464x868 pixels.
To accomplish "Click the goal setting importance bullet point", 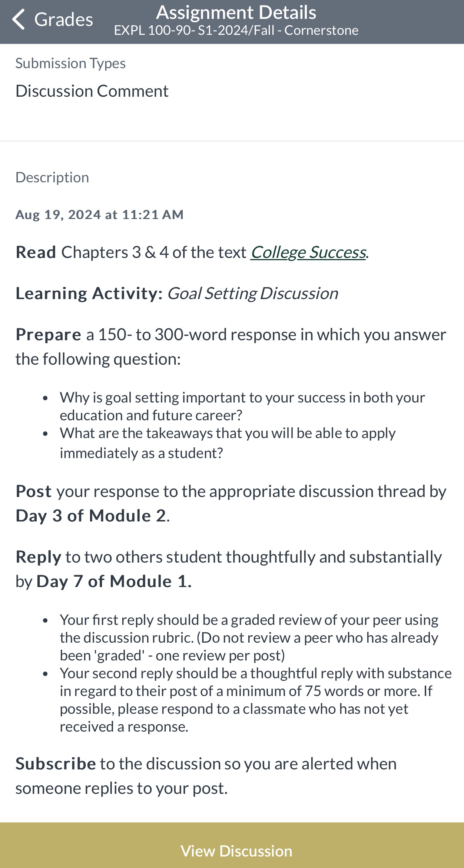I will click(242, 406).
